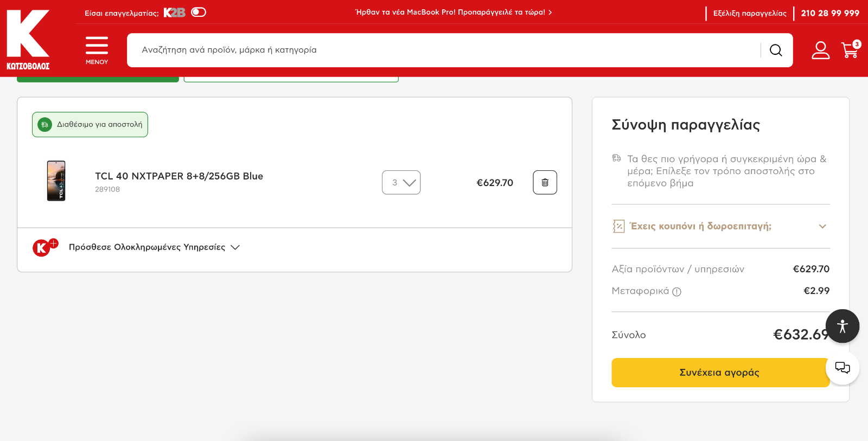Open the MacBook Pro preorder promo link
Screen dimensions: 868x441
(x=453, y=12)
